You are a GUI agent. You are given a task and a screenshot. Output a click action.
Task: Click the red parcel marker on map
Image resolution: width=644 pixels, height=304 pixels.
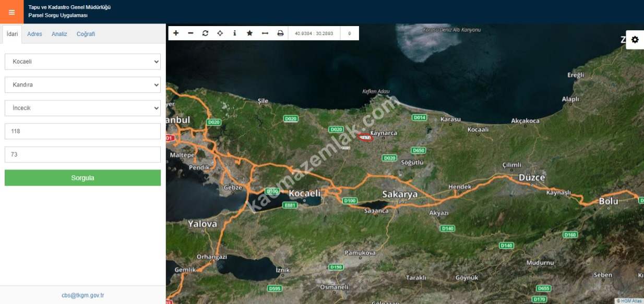tap(365, 138)
